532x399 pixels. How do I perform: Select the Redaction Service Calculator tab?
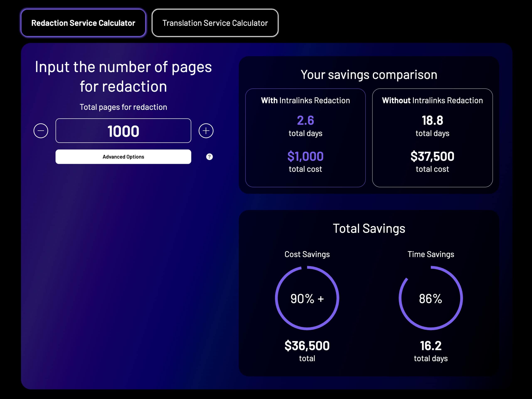pyautogui.click(x=83, y=23)
